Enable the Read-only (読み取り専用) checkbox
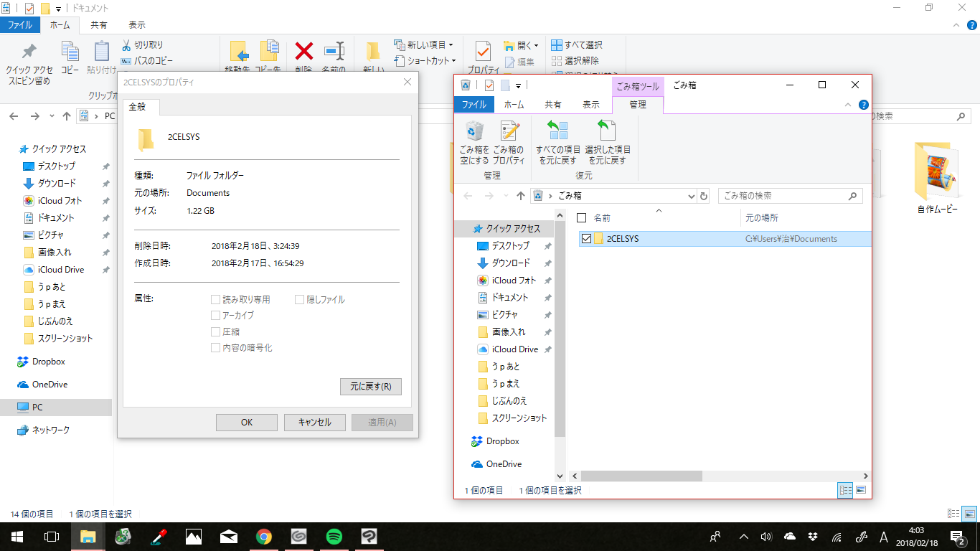 [216, 299]
